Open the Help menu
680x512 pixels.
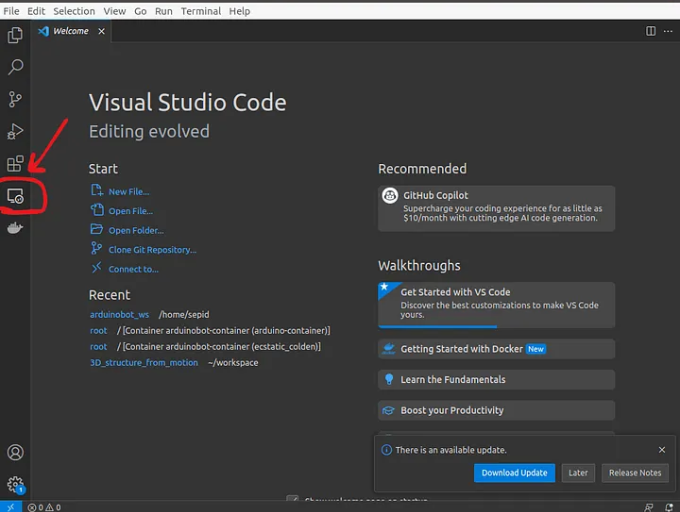pyautogui.click(x=239, y=11)
